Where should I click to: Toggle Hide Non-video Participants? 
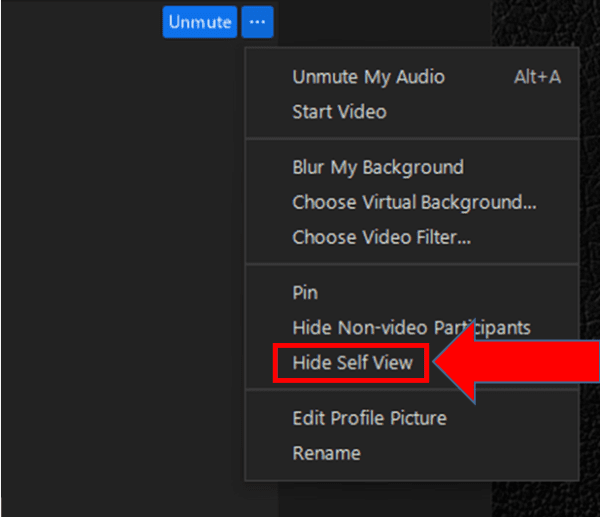pyautogui.click(x=412, y=328)
